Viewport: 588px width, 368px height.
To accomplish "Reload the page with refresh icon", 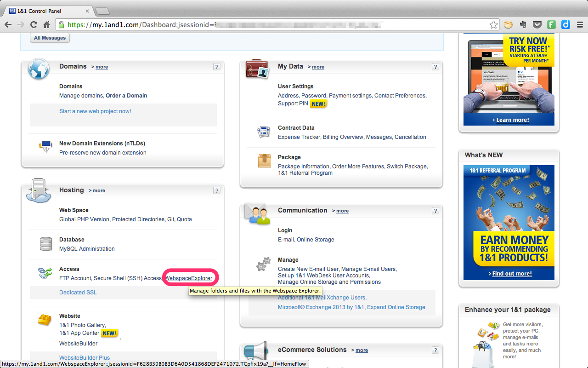I will (34, 24).
